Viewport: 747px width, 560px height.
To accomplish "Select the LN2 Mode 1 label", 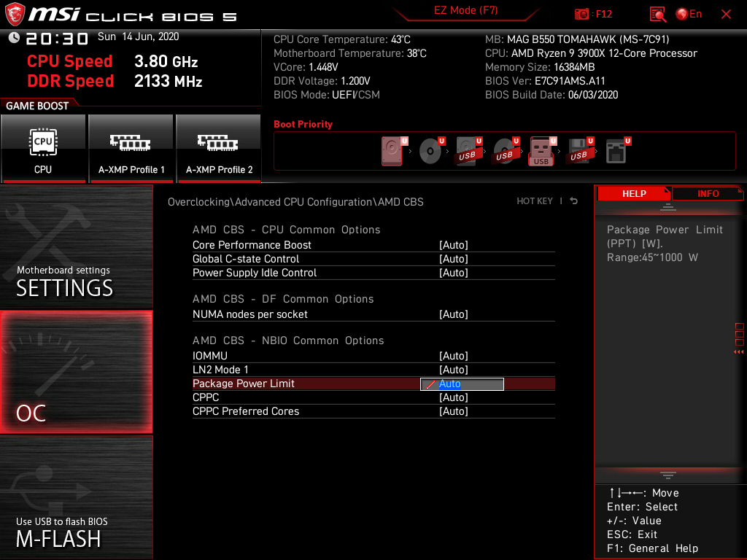I will [x=220, y=370].
